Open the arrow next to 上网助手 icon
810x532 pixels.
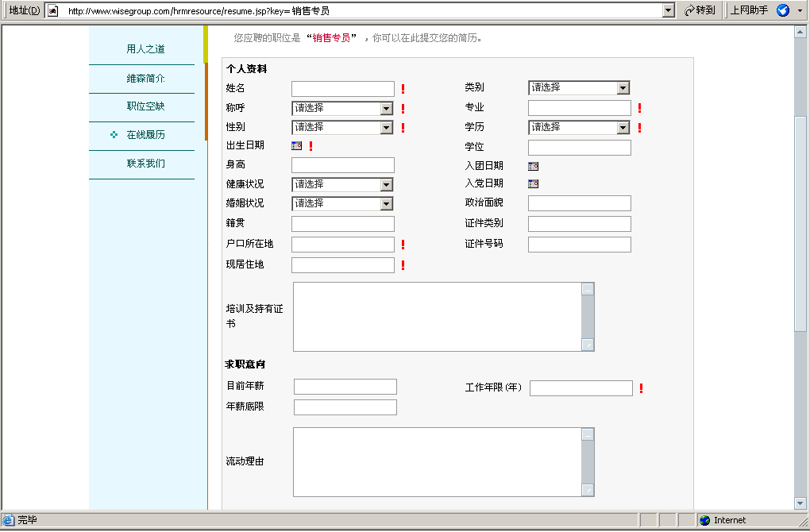800,11
